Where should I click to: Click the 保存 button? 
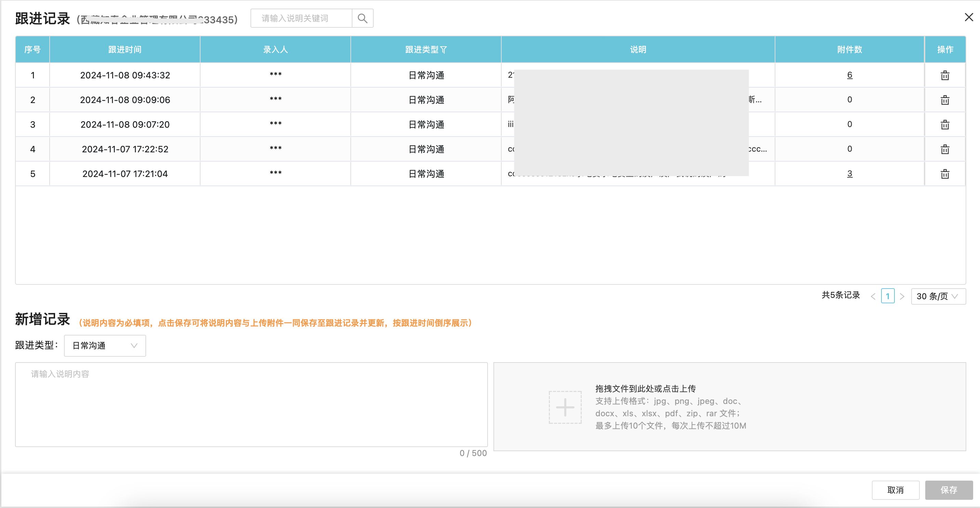click(x=949, y=490)
